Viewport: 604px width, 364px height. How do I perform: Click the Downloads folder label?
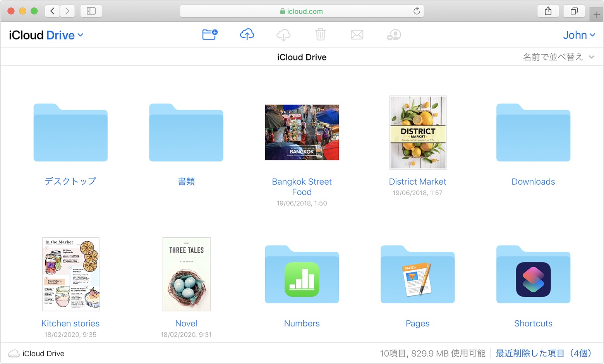click(x=533, y=182)
